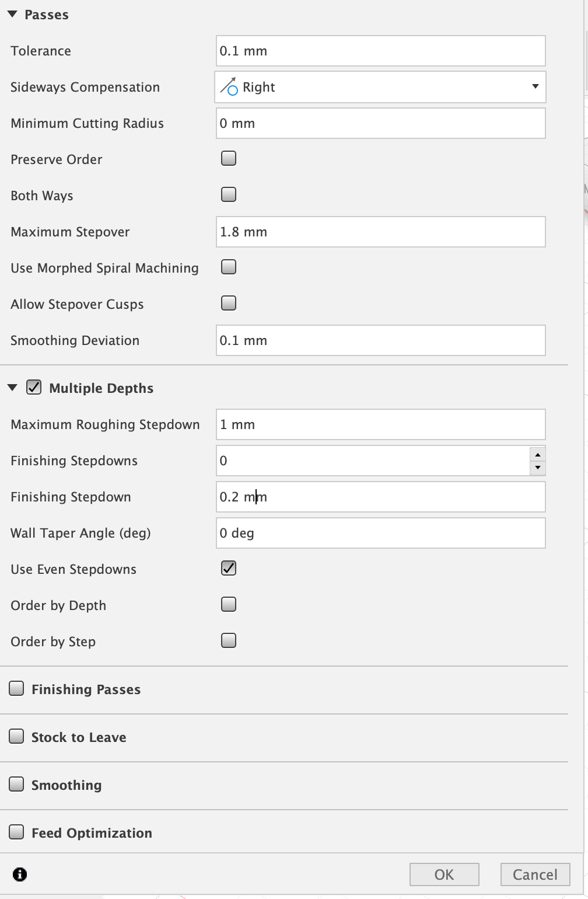Click the Sideways Compensation Right arrow icon
588x899 pixels.
click(229, 86)
